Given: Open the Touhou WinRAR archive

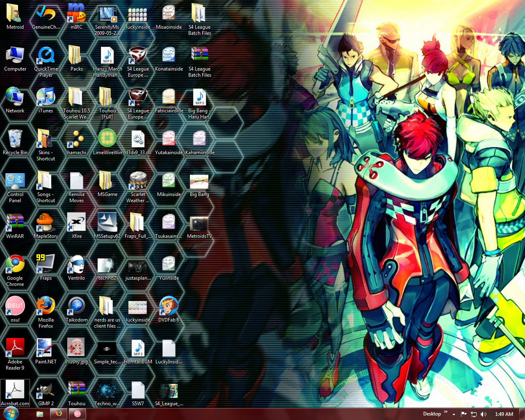Looking at the screenshot, I should pos(77,393).
